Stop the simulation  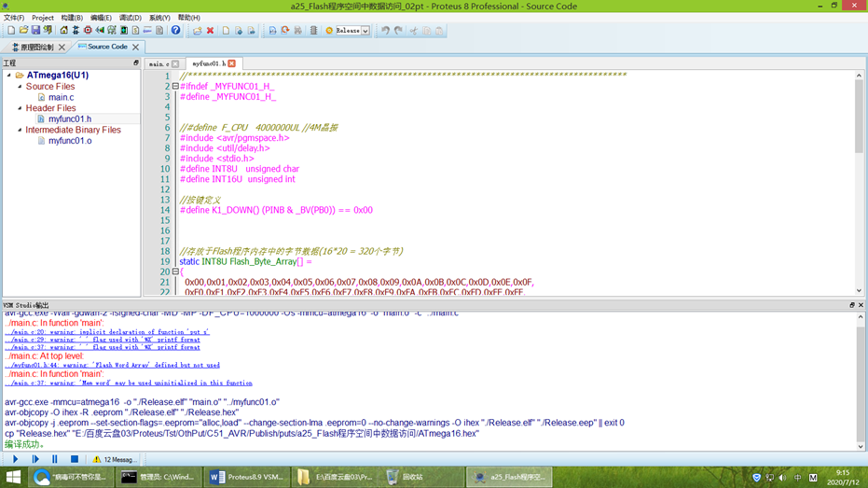click(x=75, y=459)
